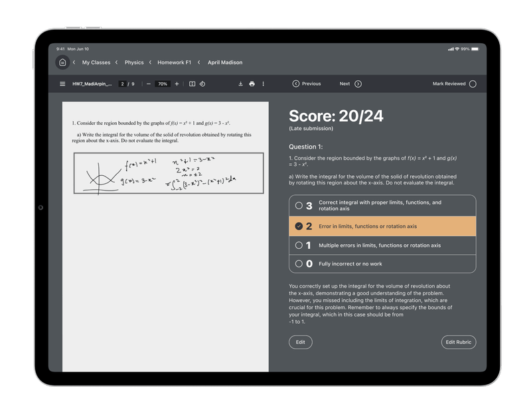The height and width of the screenshot is (420, 531).
Task: Rotate the document with rotate icon
Action: 202,84
